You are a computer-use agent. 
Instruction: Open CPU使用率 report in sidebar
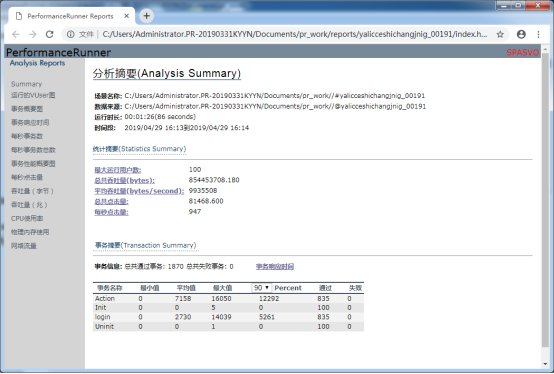(27, 218)
